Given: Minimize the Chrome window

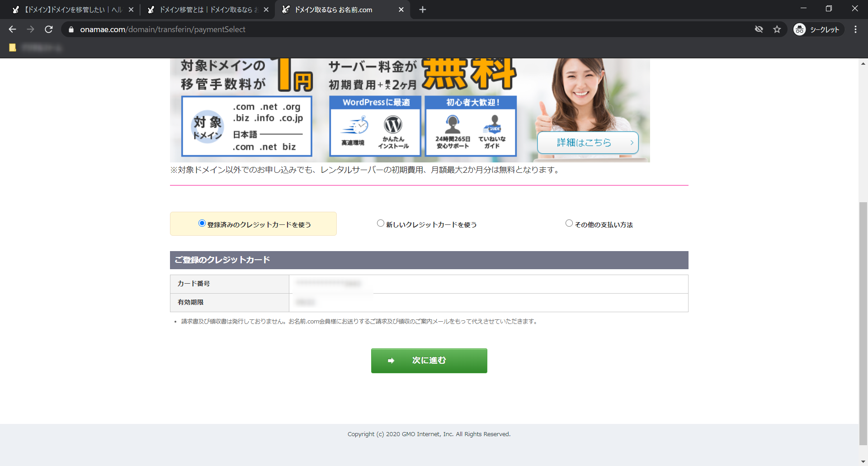Looking at the screenshot, I should pos(803,9).
